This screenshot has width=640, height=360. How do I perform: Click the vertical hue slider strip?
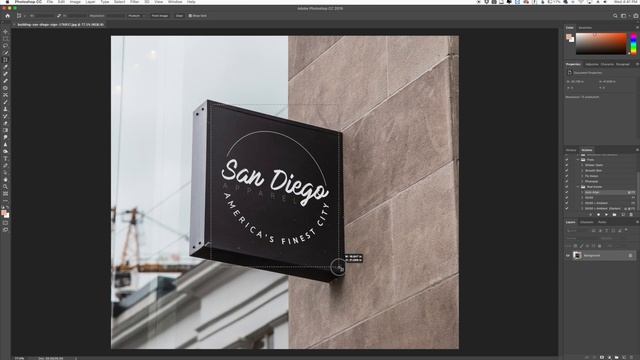633,44
